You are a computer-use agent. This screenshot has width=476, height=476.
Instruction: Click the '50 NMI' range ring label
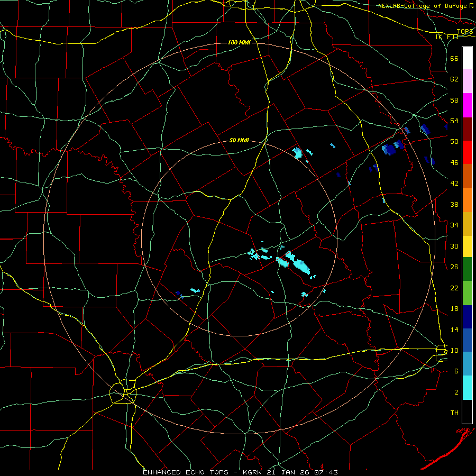click(239, 140)
